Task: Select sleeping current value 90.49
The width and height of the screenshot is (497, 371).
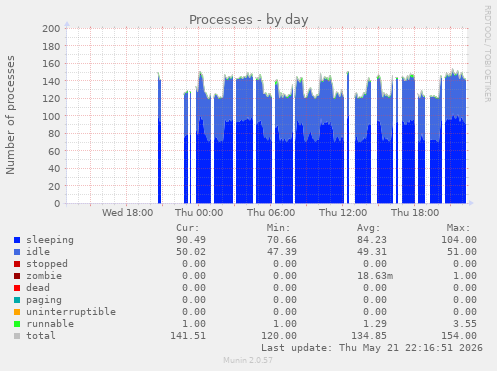Action: click(x=191, y=240)
